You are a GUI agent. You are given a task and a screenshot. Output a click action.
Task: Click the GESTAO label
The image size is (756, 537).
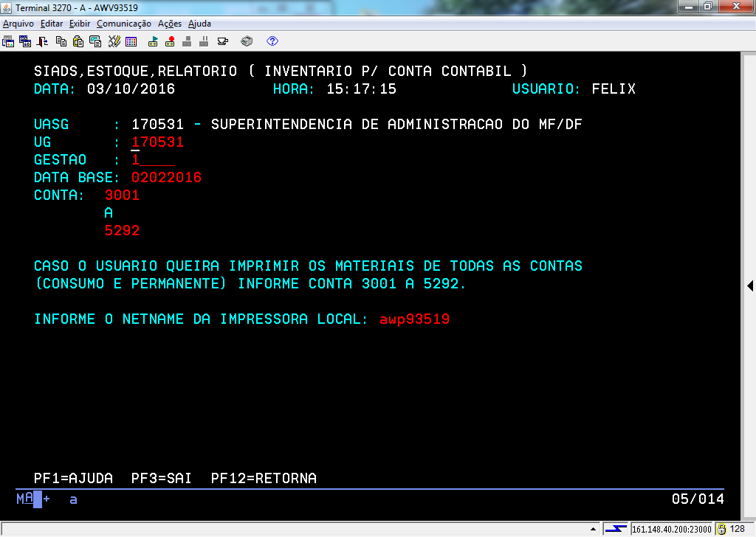pyautogui.click(x=61, y=159)
